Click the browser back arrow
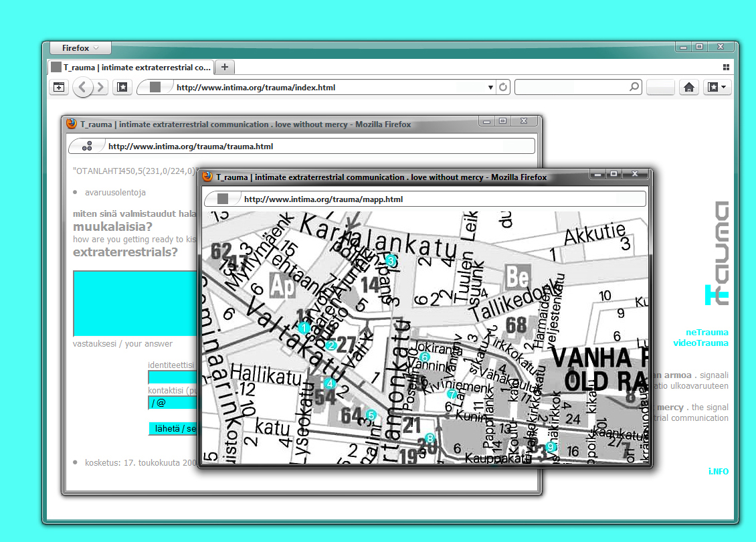Image resolution: width=756 pixels, height=542 pixels. pos(82,88)
